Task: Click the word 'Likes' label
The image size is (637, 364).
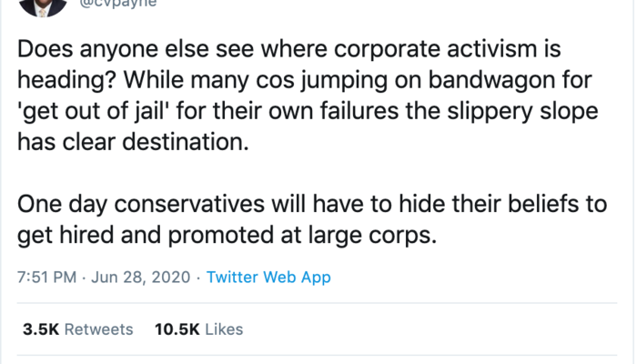Action: point(224,329)
